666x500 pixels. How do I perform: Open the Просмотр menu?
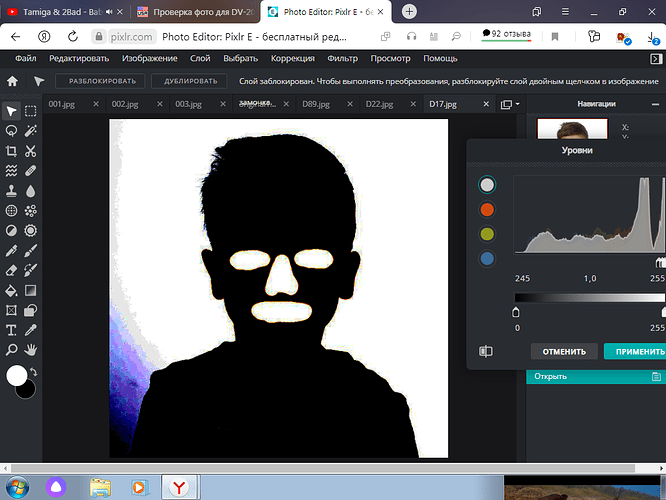(x=390, y=59)
